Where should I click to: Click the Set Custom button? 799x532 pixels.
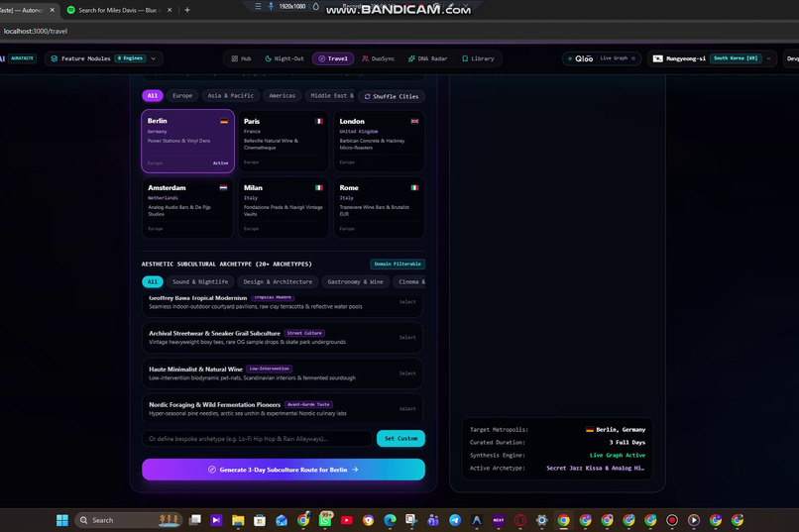[x=401, y=438]
